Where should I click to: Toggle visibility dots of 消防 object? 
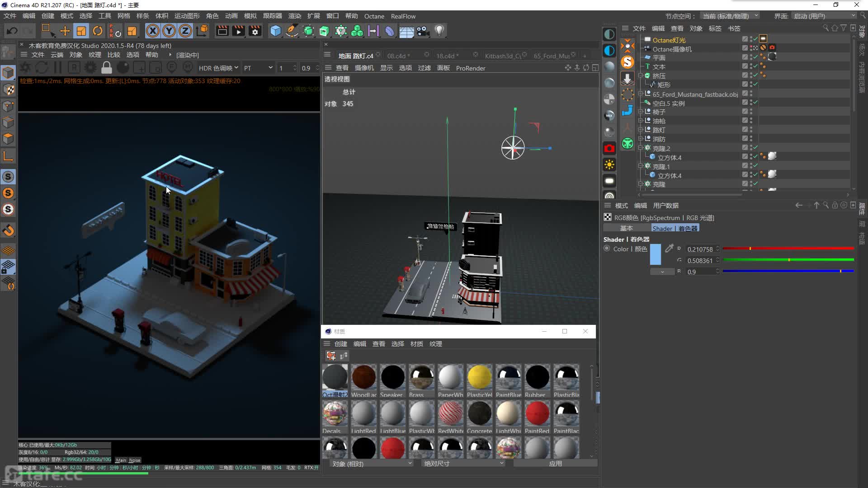point(751,138)
